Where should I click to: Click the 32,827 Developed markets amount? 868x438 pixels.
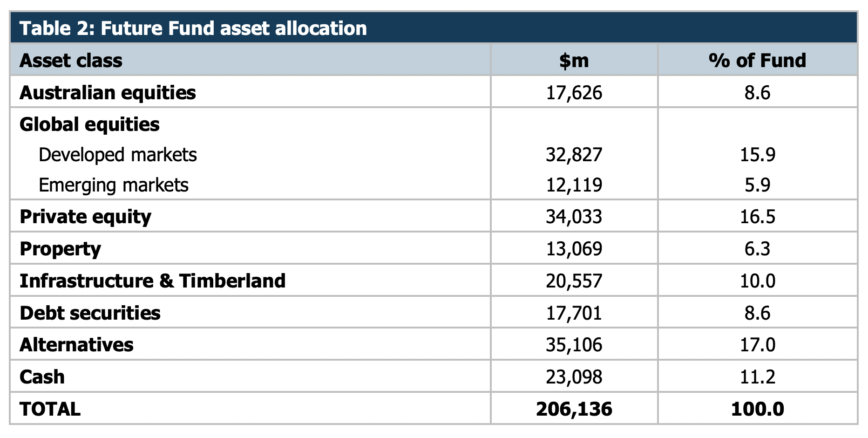coord(574,155)
